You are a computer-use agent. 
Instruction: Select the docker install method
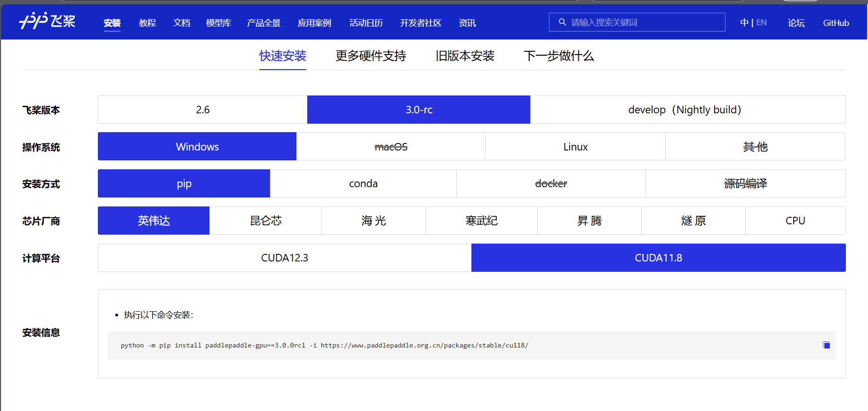551,183
